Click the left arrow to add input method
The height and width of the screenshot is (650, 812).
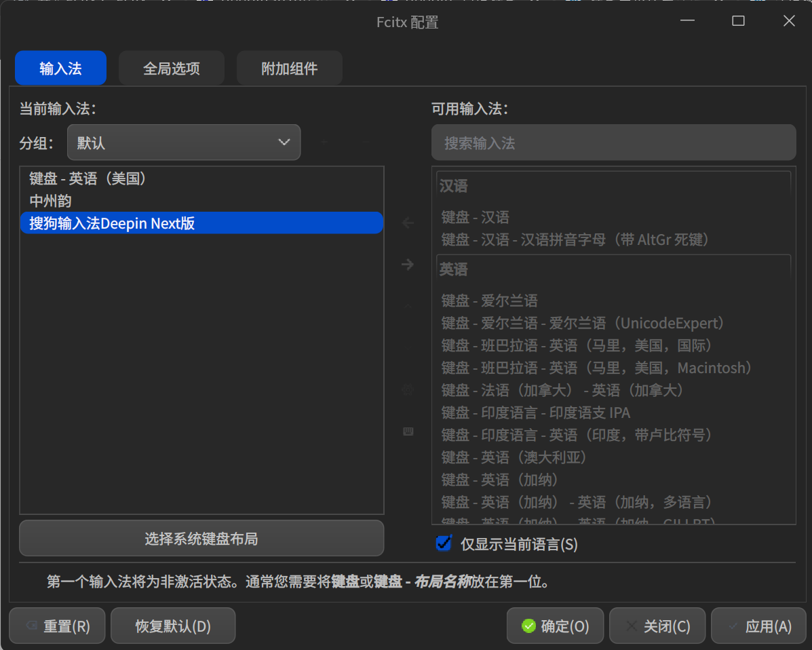[x=408, y=223]
